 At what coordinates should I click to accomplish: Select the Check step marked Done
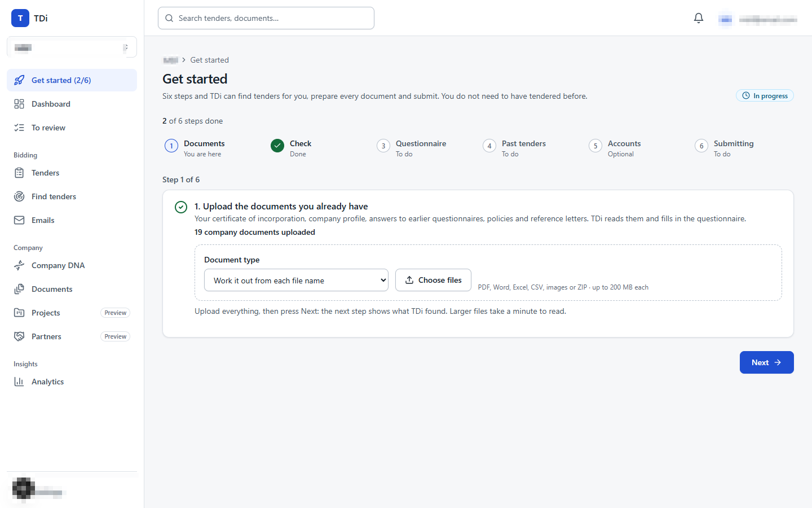(x=291, y=148)
